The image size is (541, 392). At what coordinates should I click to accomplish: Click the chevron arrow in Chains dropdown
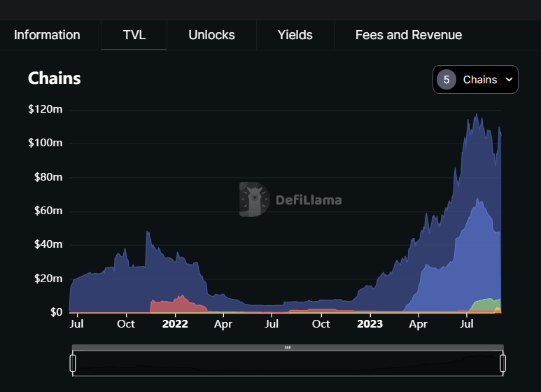509,80
